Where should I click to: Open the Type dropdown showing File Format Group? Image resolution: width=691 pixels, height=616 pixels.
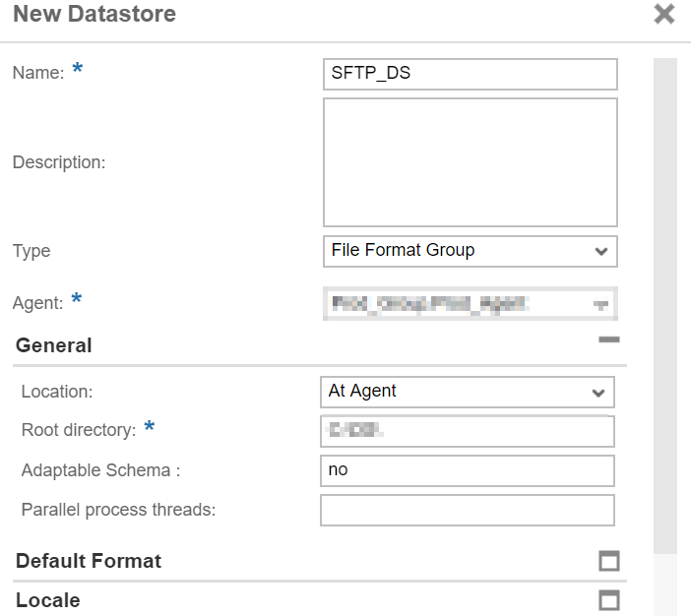tap(470, 251)
